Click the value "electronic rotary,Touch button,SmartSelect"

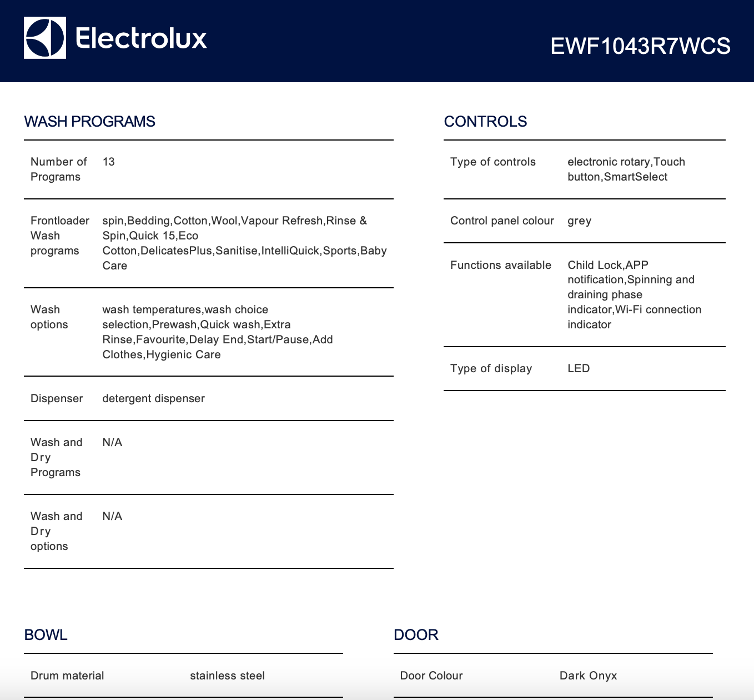626,169
